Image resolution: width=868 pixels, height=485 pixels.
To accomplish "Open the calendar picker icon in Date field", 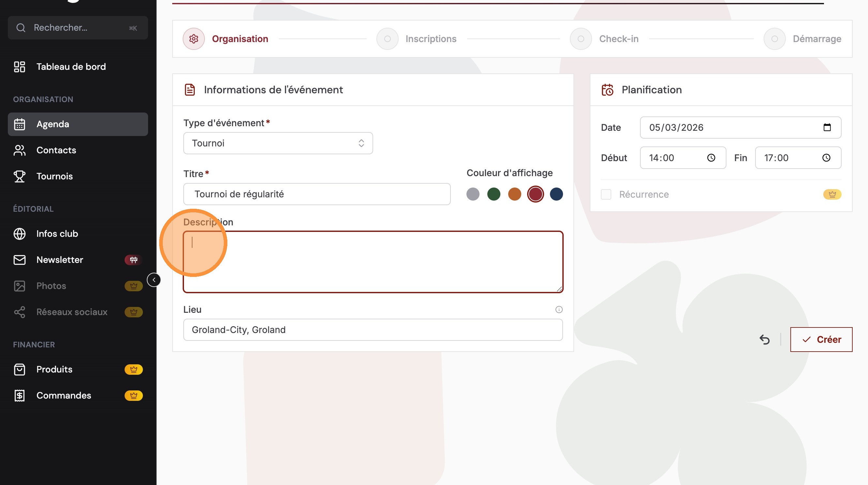I will [827, 127].
